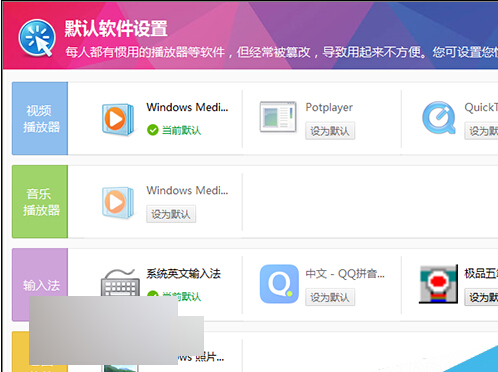Click the Windows Medi... label in the video row
Screen dimensions: 498x372
tap(187, 107)
